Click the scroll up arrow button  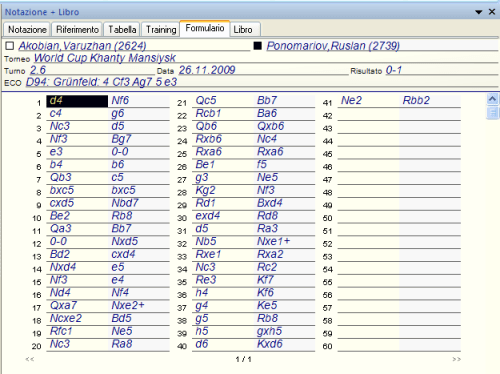pos(492,99)
